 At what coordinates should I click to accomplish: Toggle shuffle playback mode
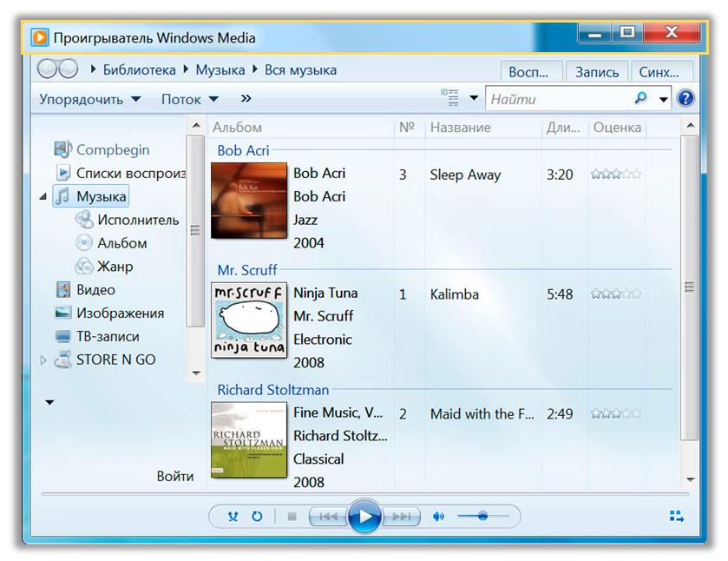coord(233,516)
